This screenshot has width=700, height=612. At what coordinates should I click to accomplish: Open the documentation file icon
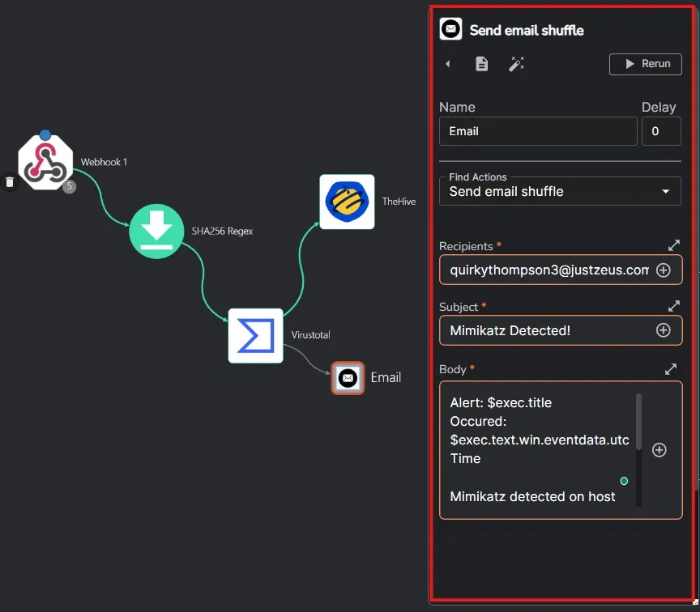click(482, 64)
